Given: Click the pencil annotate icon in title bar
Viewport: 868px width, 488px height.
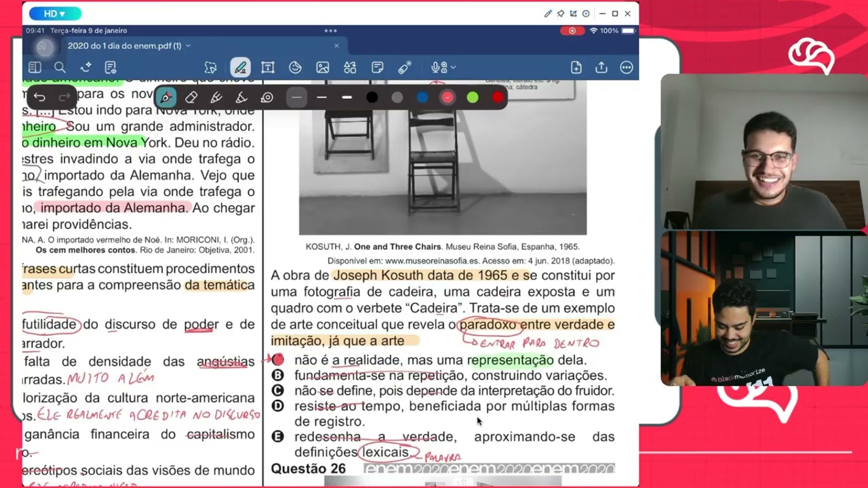Looking at the screenshot, I should [x=548, y=14].
